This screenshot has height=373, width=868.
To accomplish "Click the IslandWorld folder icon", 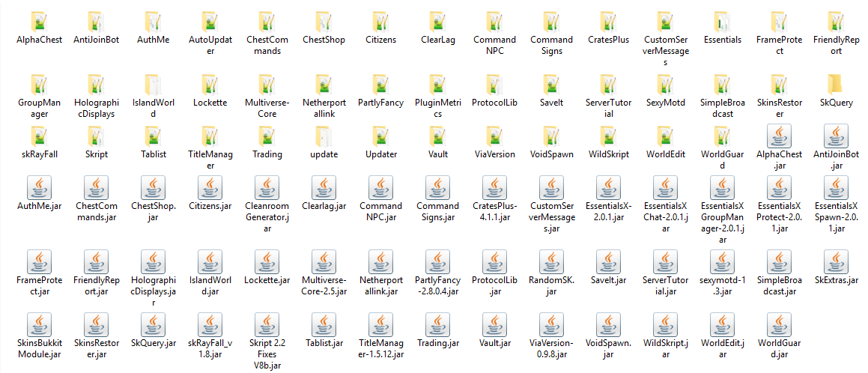I will 154,84.
